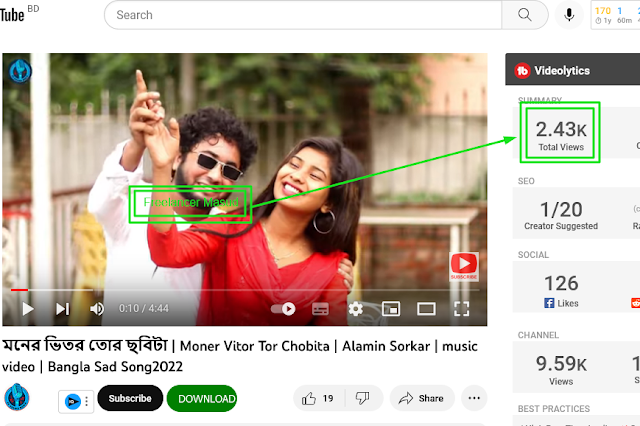Click the green DOWNLOAD button

point(202,398)
